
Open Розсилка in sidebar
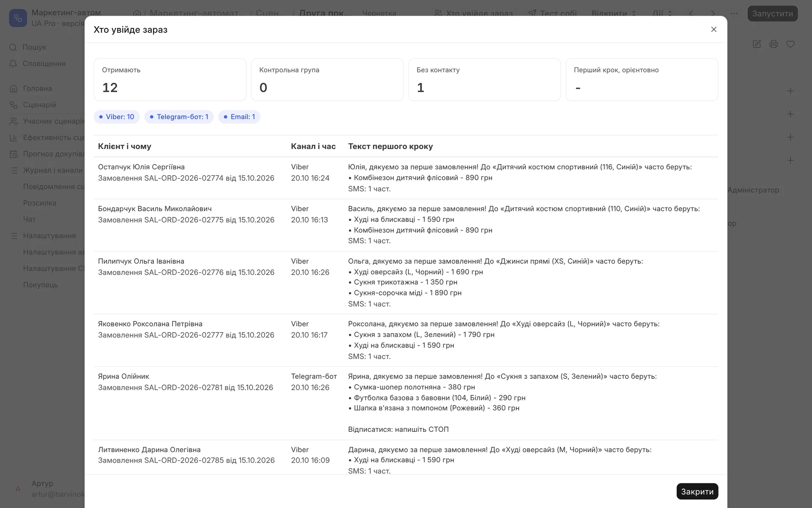[40, 203]
